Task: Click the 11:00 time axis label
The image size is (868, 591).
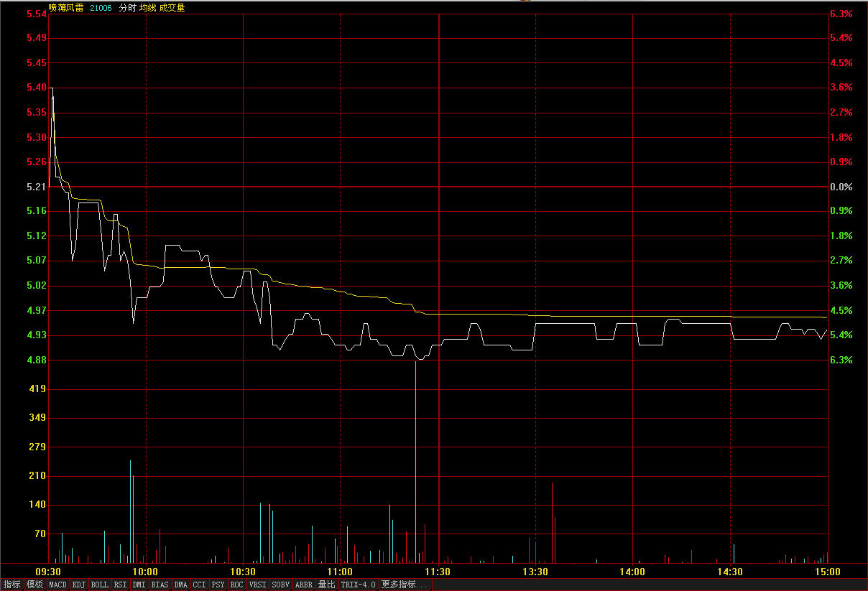Action: pyautogui.click(x=341, y=572)
